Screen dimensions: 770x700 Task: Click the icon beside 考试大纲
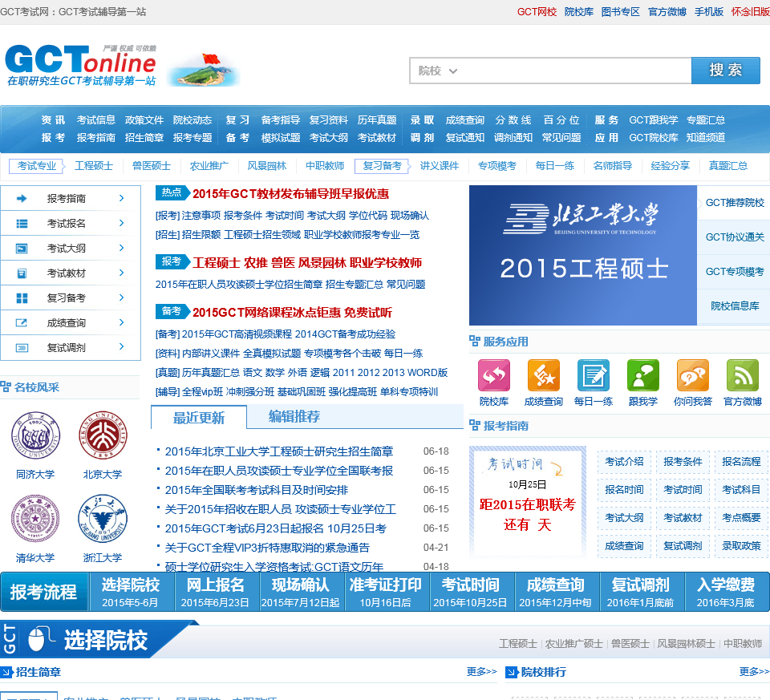click(22, 249)
